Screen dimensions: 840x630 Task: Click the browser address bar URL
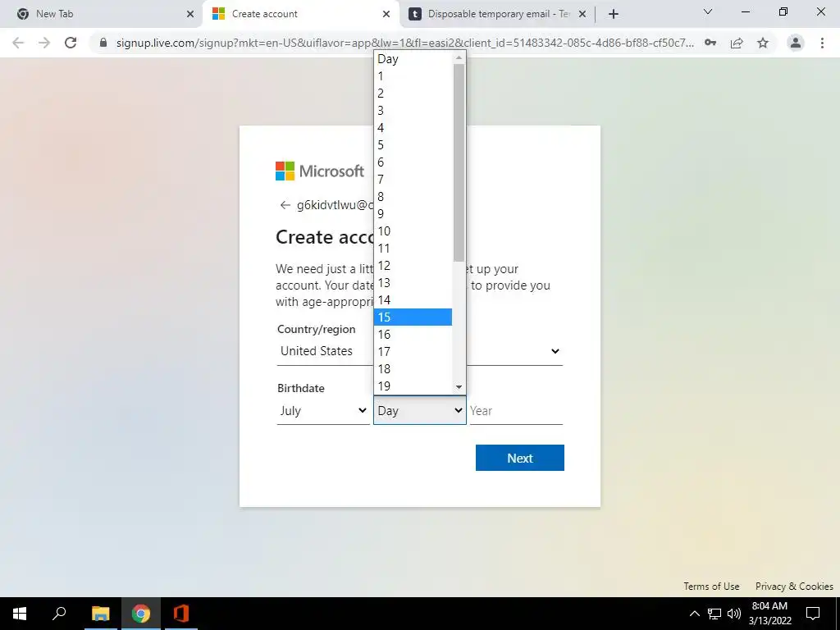point(405,43)
